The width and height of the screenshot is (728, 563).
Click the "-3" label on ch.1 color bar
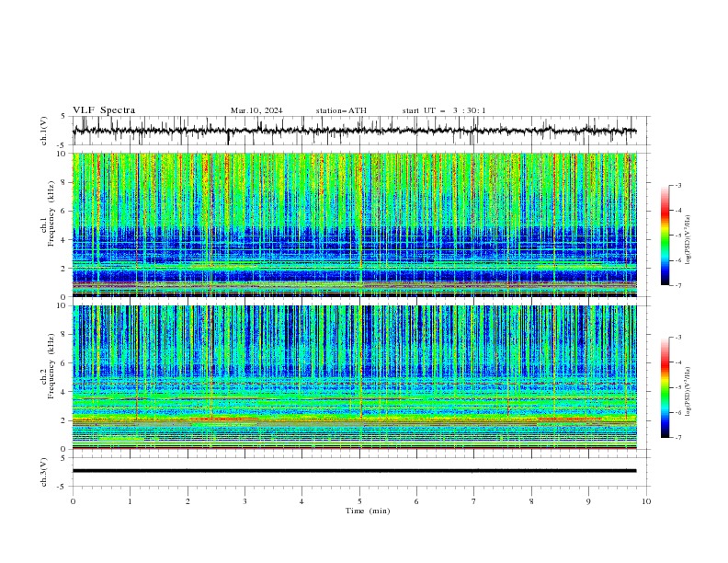pyautogui.click(x=677, y=185)
